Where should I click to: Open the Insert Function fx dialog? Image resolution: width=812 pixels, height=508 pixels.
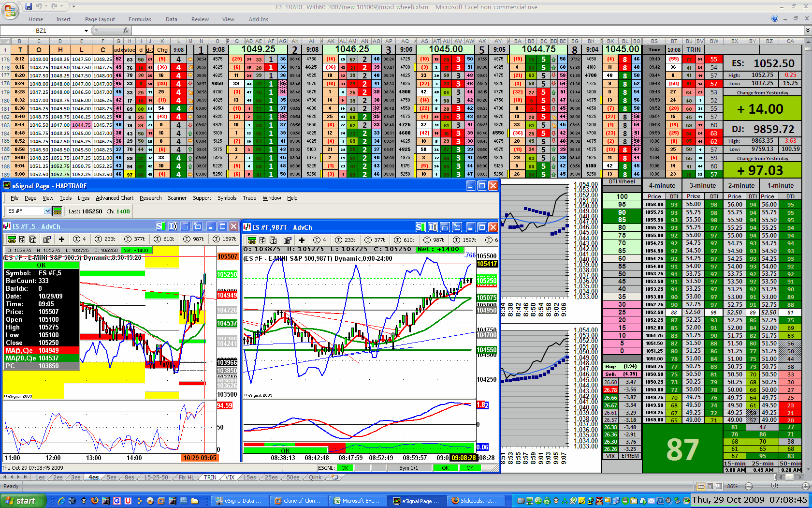126,30
